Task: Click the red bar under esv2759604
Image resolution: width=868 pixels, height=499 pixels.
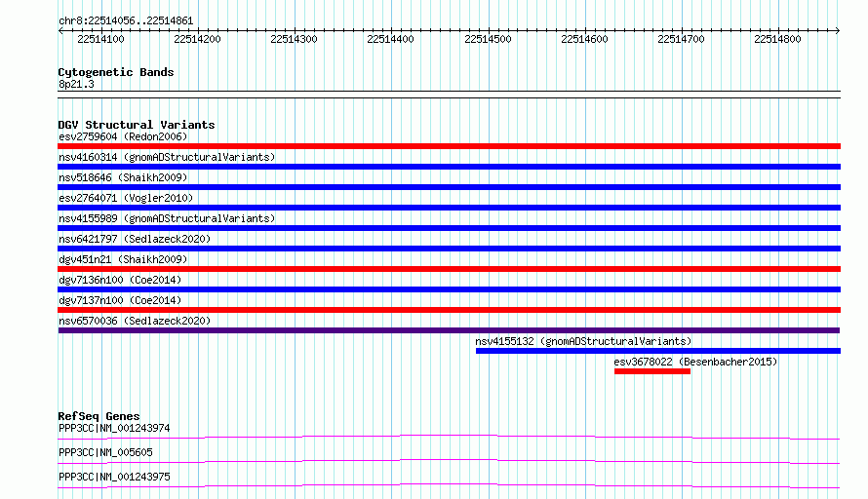Action: (449, 146)
